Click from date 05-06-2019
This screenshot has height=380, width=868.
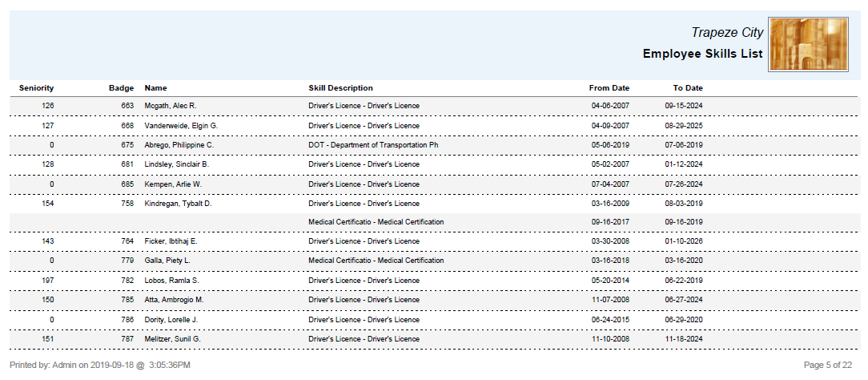click(x=610, y=145)
